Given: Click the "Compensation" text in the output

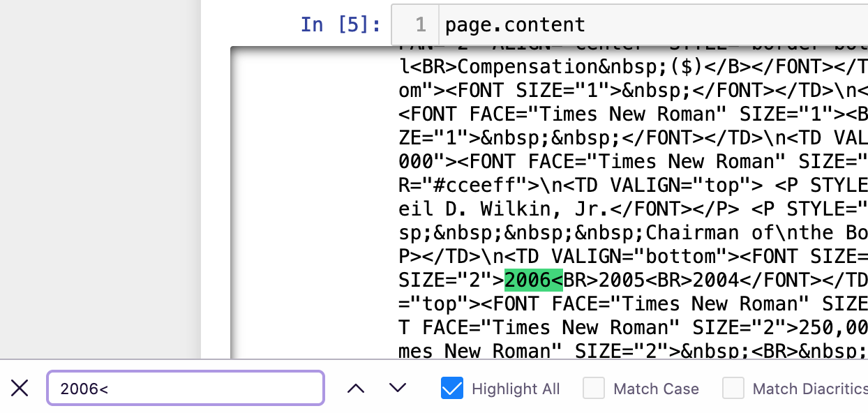Looking at the screenshot, I should (528, 67).
